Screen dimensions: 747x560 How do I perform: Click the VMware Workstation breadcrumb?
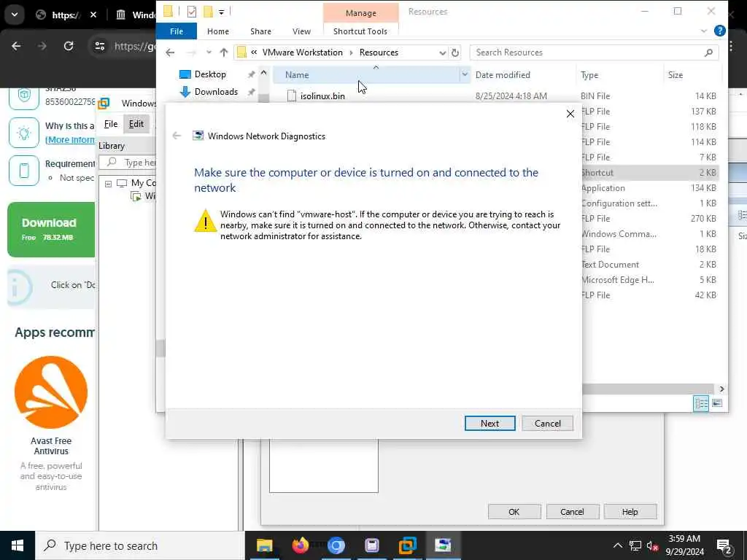pos(303,52)
